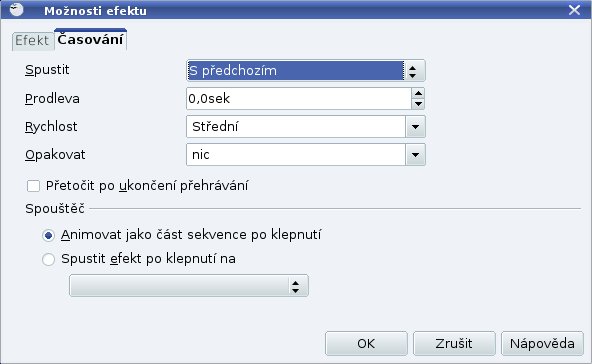592x364 pixels.
Task: Increase the Prodleva delay with the up arrow
Action: 418,93
